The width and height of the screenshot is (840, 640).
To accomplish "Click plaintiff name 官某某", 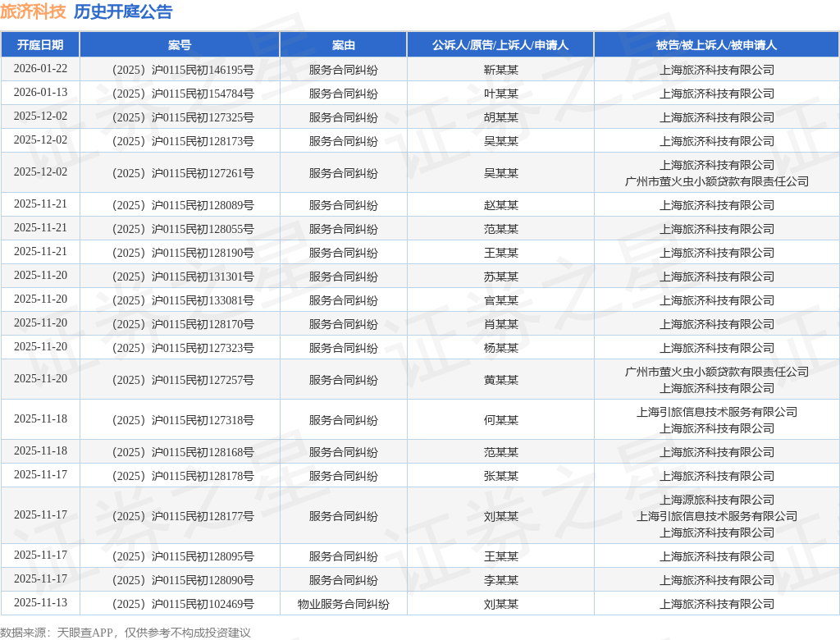I will point(501,300).
